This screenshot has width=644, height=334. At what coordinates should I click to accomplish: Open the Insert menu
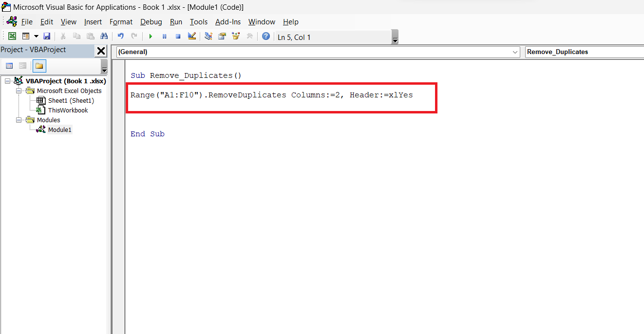(93, 22)
